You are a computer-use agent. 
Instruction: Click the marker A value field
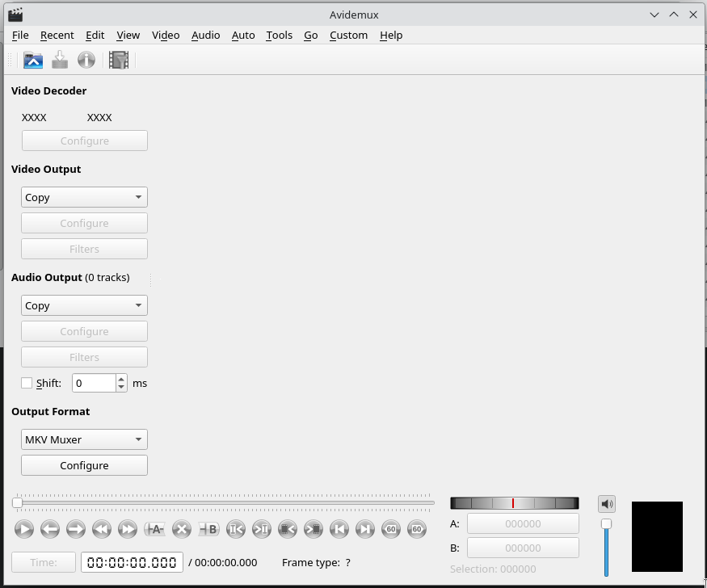[x=523, y=523]
